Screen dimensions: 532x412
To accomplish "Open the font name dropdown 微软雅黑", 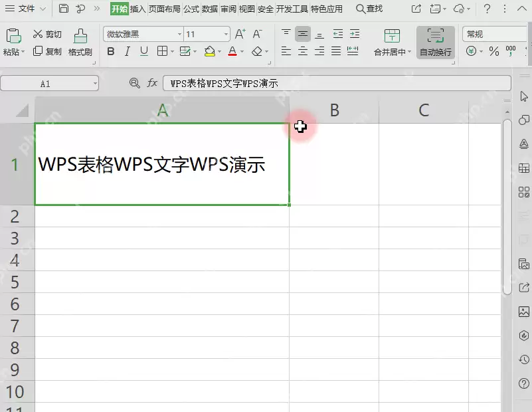I will tap(143, 34).
